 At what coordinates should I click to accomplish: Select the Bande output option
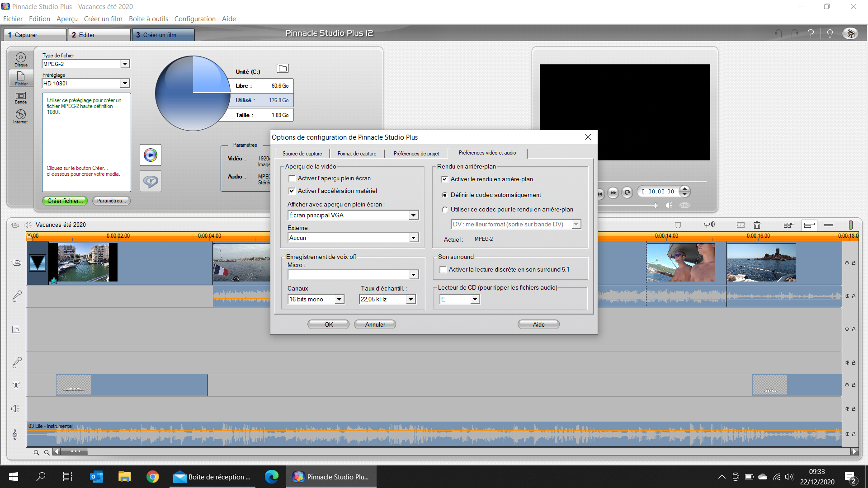(21, 98)
